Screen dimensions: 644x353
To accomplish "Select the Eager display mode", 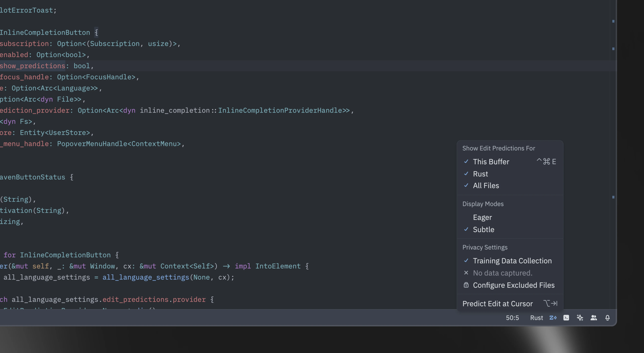I will 482,217.
